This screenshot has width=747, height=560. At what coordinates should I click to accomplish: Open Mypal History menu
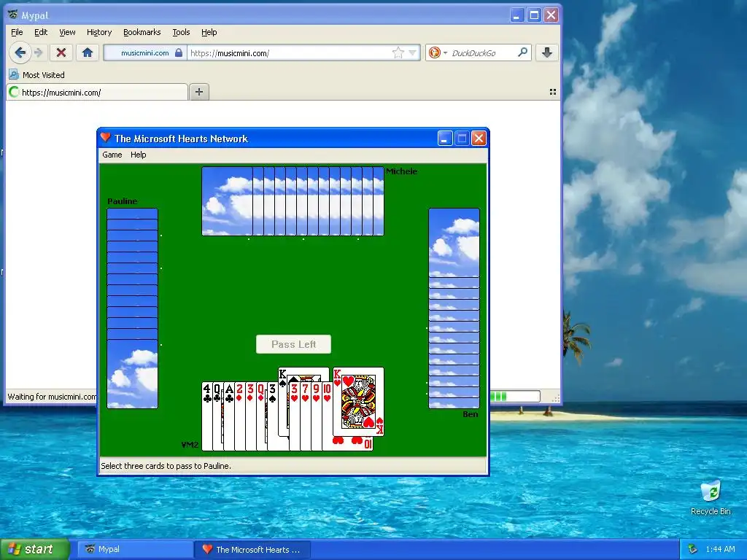pyautogui.click(x=99, y=32)
